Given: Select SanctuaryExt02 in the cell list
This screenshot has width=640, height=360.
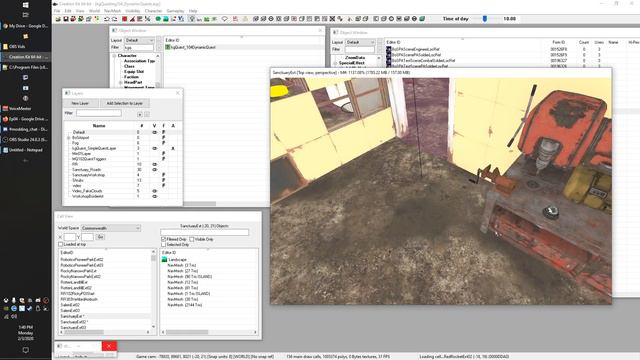Looking at the screenshot, I should [74, 322].
